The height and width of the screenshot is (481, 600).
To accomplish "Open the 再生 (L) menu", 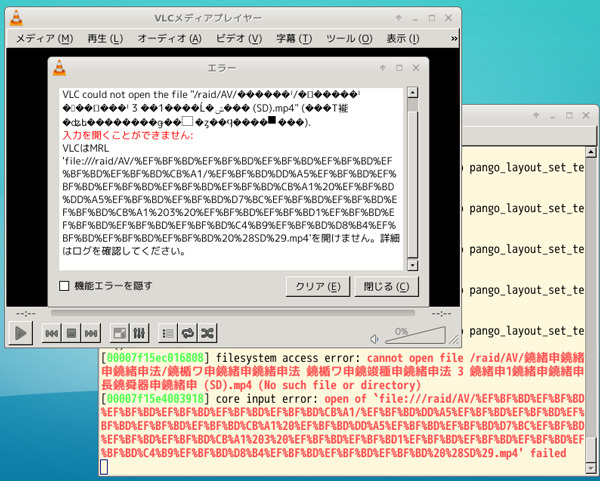I will tap(105, 39).
